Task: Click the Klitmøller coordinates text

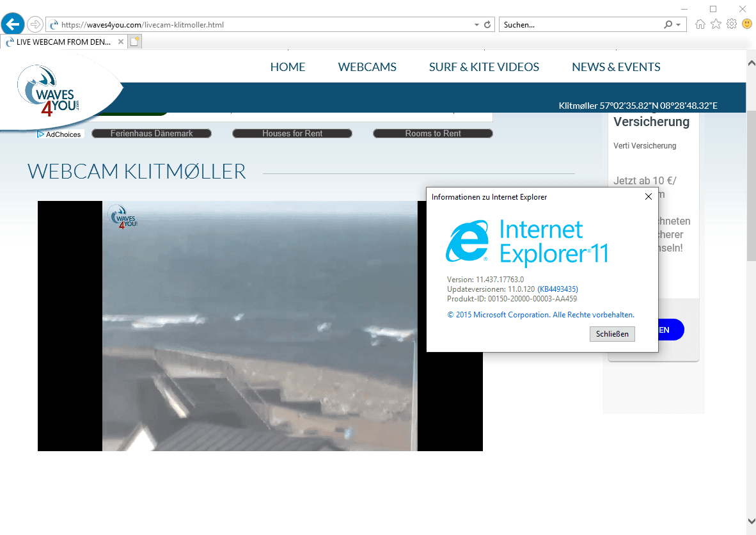Action: coord(638,106)
